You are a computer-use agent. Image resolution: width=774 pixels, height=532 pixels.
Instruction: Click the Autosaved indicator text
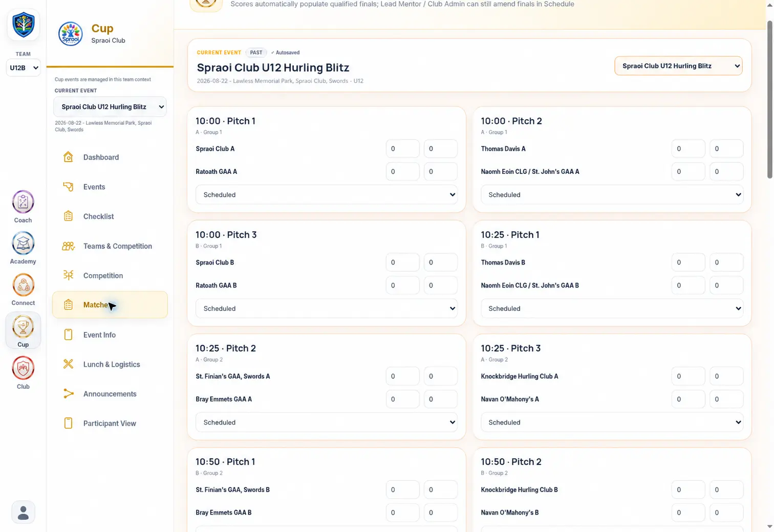286,53
